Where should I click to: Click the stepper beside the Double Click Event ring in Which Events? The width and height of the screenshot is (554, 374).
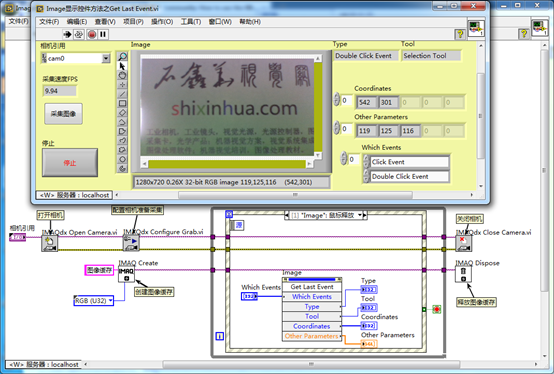[366, 176]
